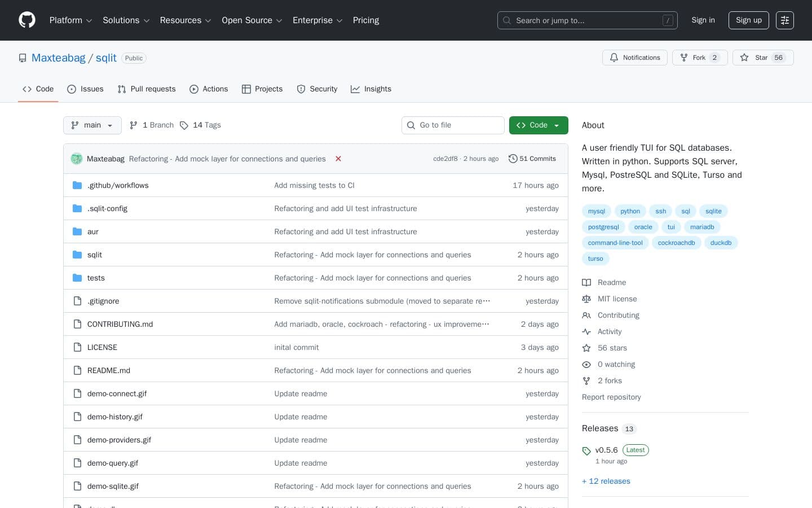Click the Activity pulse icon
Screen dimensions: 812x508
tap(586, 331)
